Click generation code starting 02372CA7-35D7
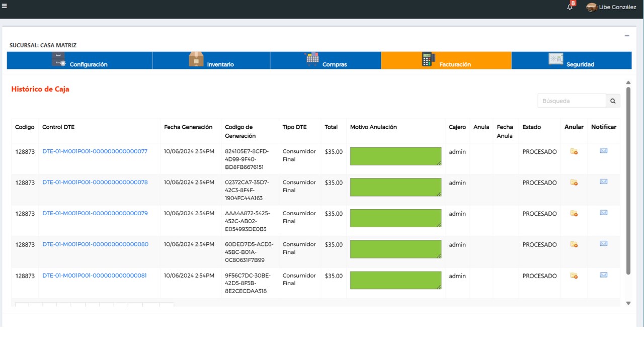644x362 pixels. pyautogui.click(x=247, y=190)
